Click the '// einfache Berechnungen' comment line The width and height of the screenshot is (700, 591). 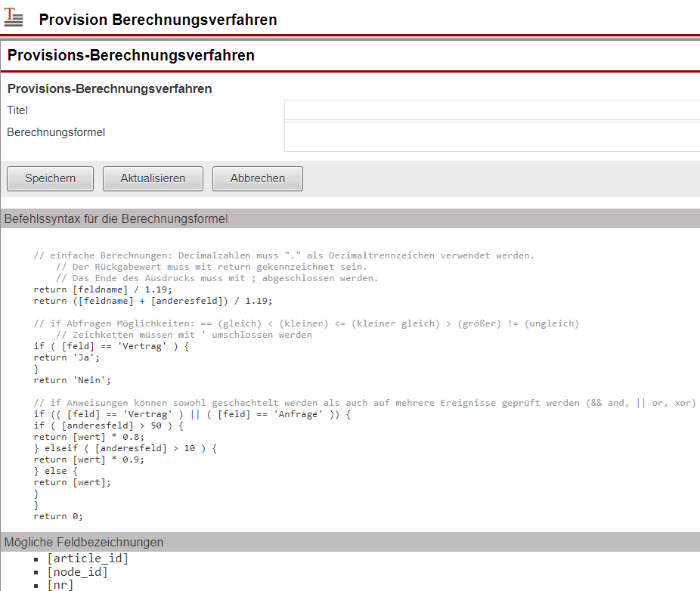pos(283,255)
